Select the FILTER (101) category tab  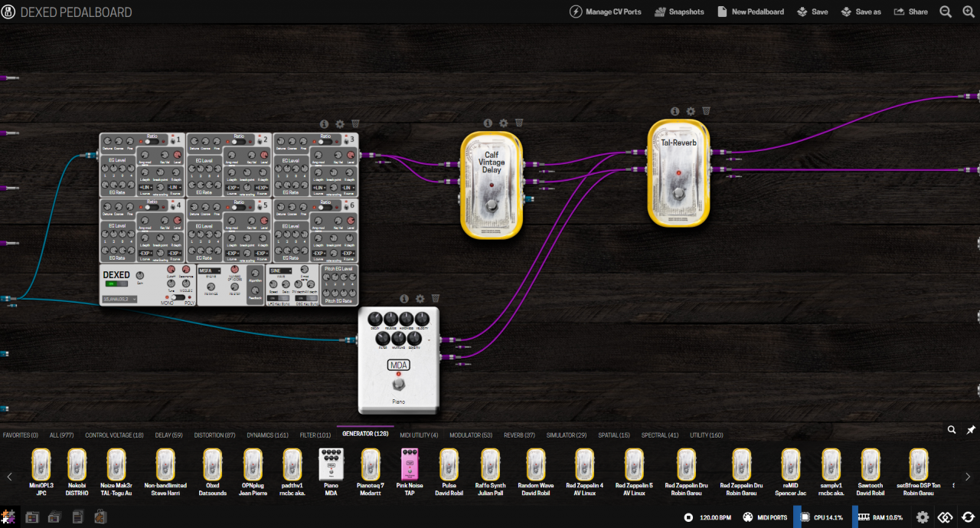point(315,435)
